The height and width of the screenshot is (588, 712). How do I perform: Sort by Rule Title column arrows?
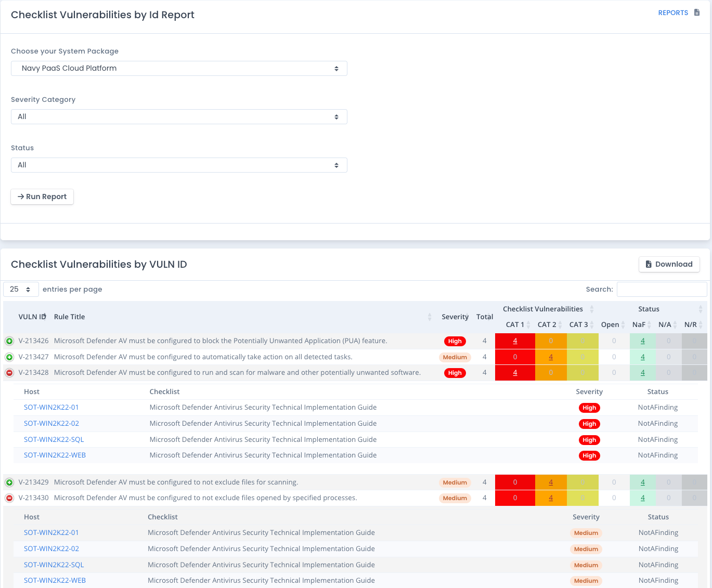click(x=430, y=317)
